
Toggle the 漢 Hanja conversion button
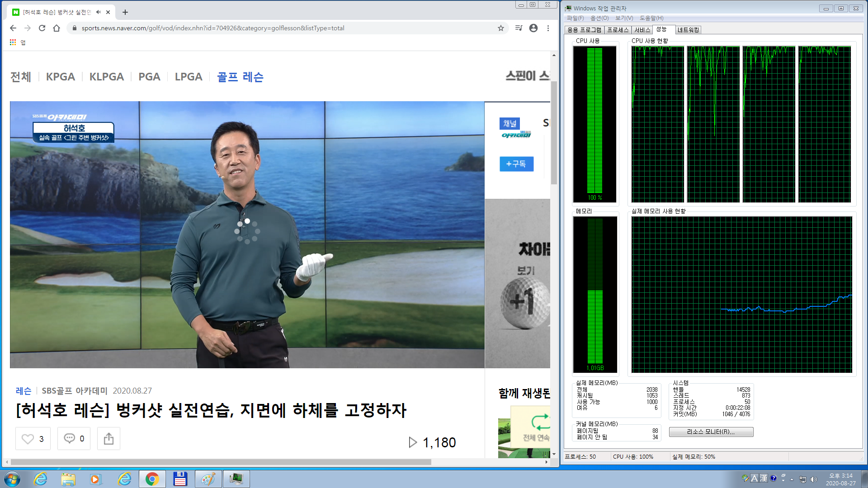click(x=764, y=478)
